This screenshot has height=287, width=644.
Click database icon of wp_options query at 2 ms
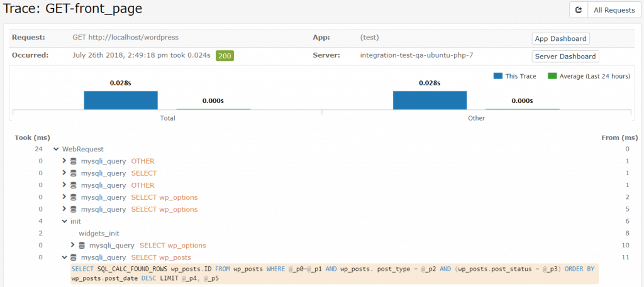pyautogui.click(x=74, y=197)
